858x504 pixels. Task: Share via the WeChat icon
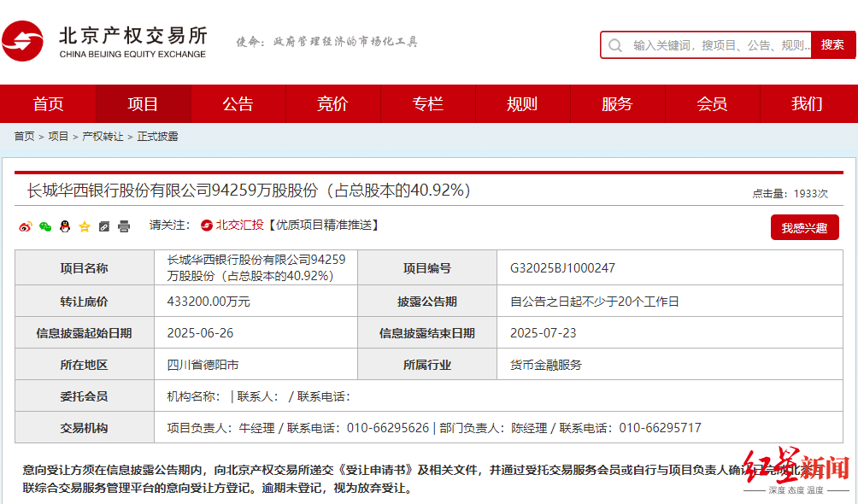pos(45,226)
